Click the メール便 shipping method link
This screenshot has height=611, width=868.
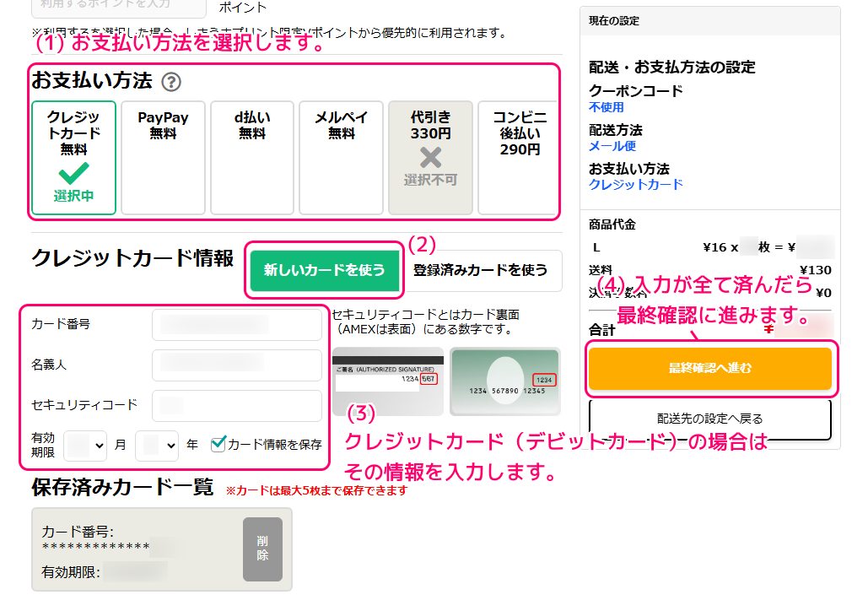(x=612, y=146)
